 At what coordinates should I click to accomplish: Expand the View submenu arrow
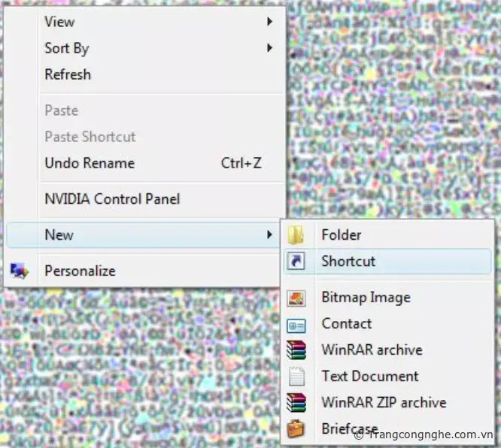pos(269,21)
